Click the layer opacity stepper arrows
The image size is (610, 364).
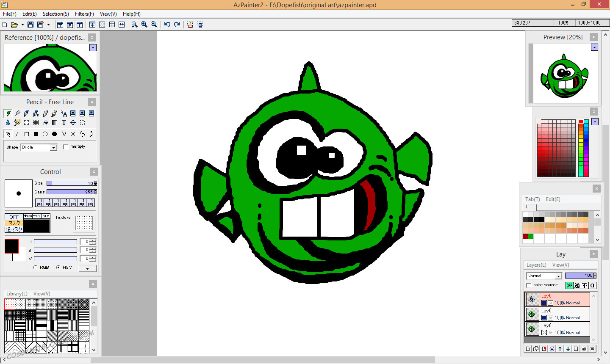click(595, 276)
